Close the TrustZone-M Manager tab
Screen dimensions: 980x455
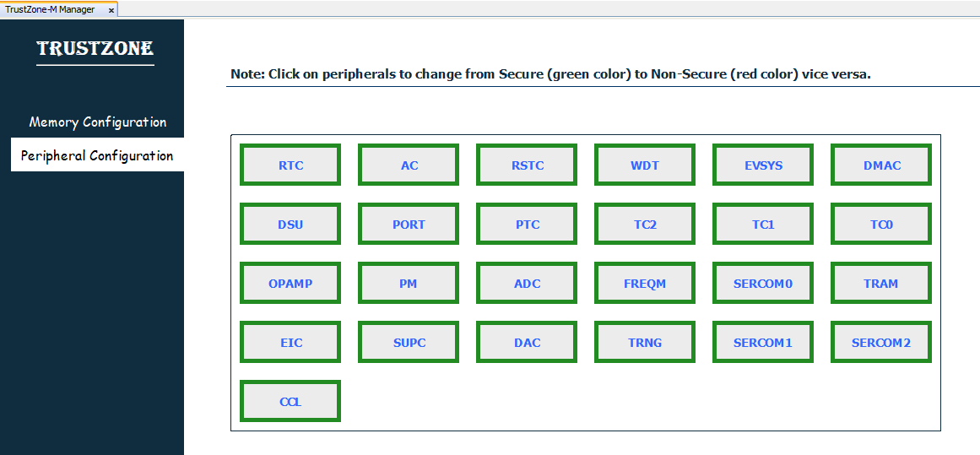pos(111,10)
